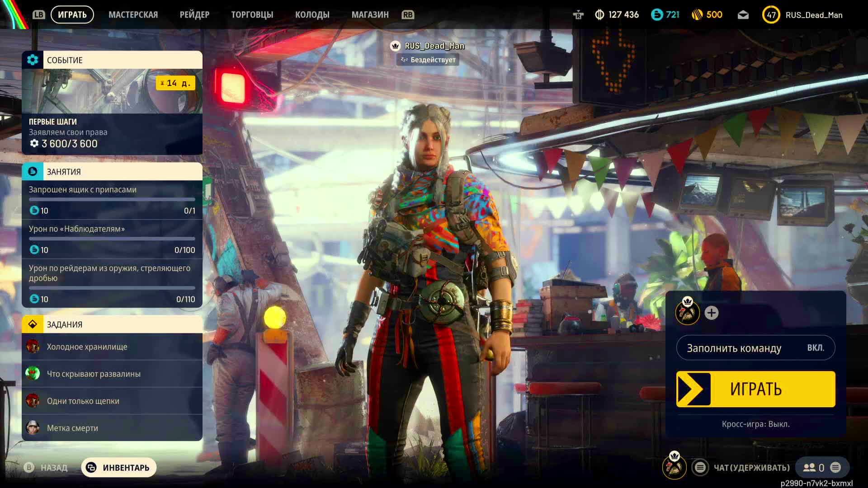868x488 pixels.
Task: Click Кросс-игра: Выкл. setting
Action: [755, 424]
